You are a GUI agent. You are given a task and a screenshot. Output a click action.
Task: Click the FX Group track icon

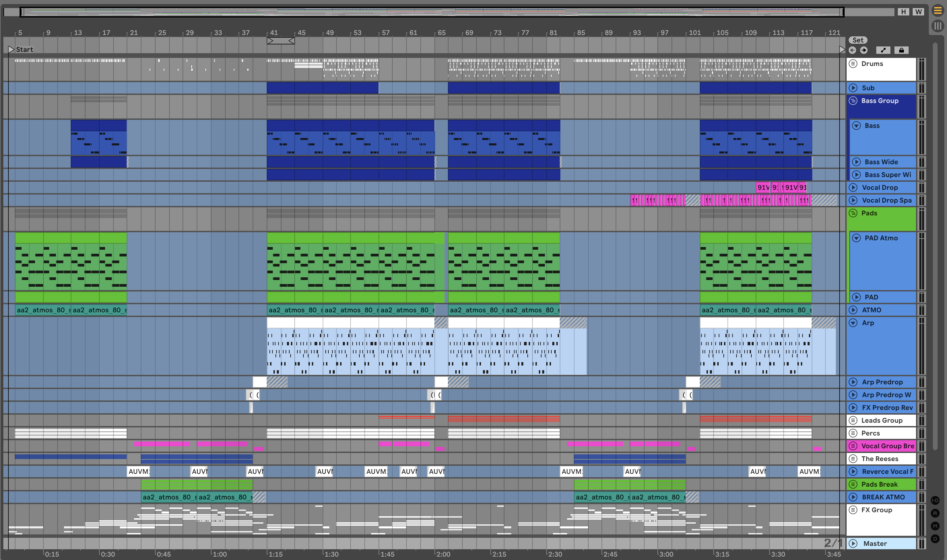pos(853,510)
